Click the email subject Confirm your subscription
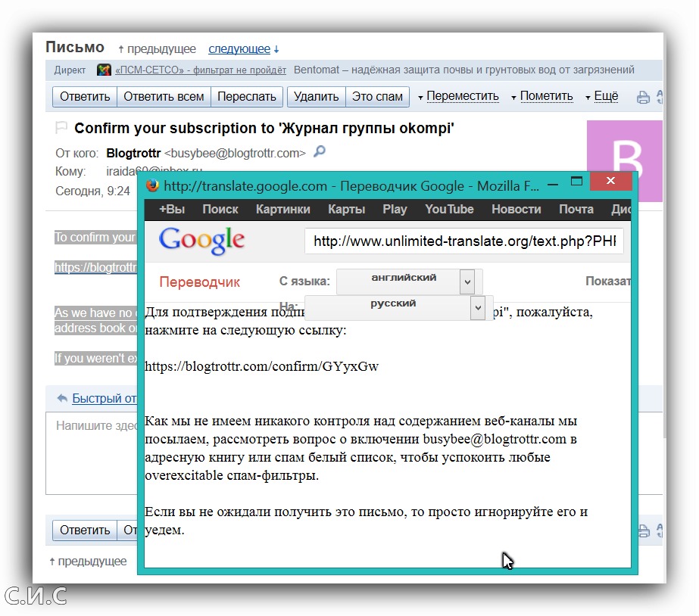The image size is (699, 616). [x=264, y=129]
